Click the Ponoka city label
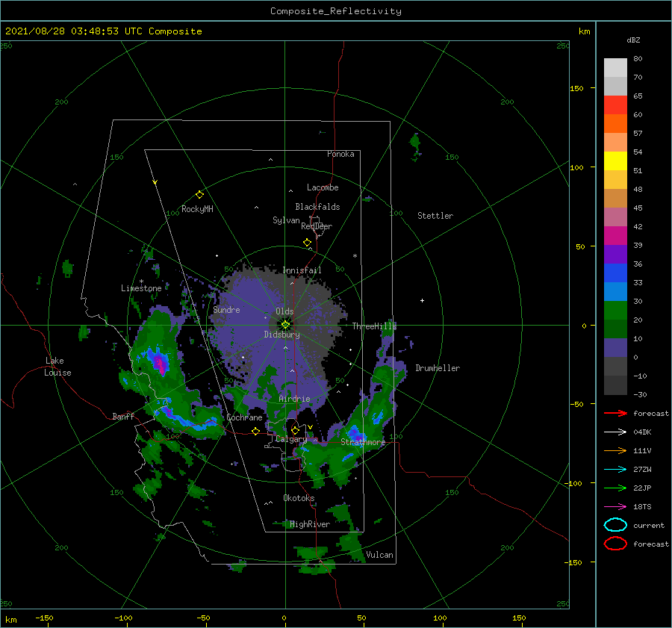 (x=340, y=154)
